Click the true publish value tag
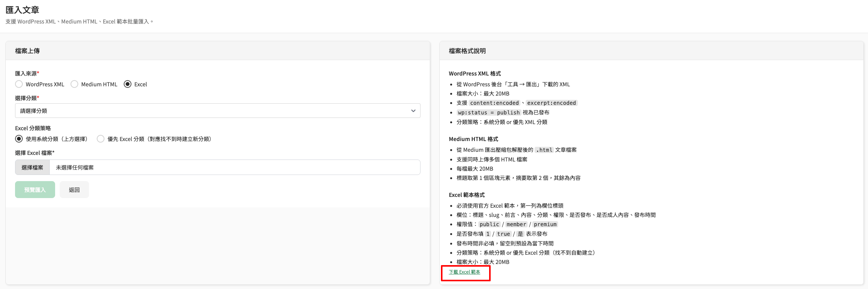 point(503,234)
